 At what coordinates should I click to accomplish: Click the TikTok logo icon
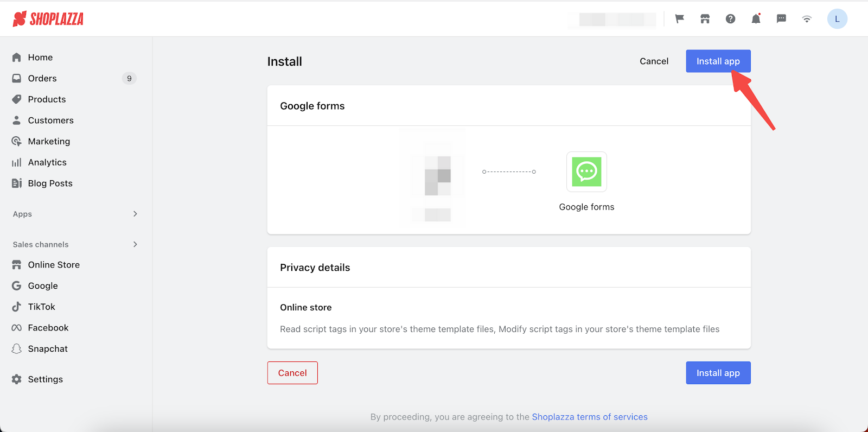pos(17,307)
